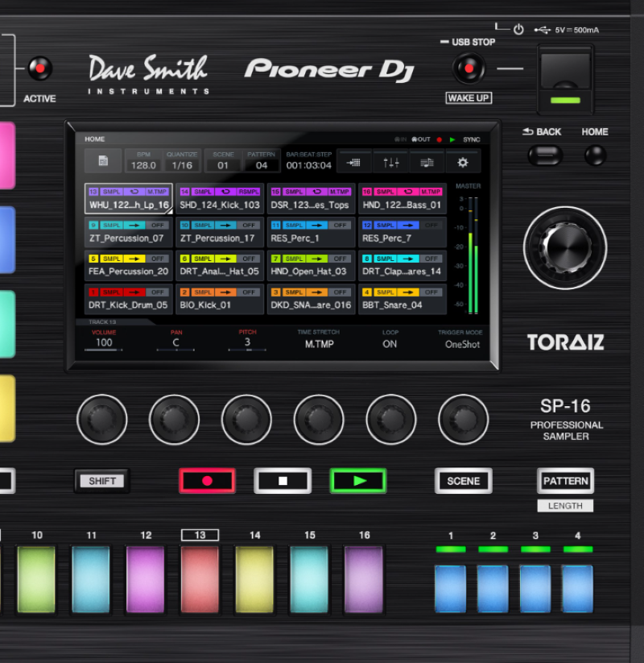Image resolution: width=644 pixels, height=663 pixels.
Task: Toggle M.TMP label on track 13
Action: tap(157, 192)
